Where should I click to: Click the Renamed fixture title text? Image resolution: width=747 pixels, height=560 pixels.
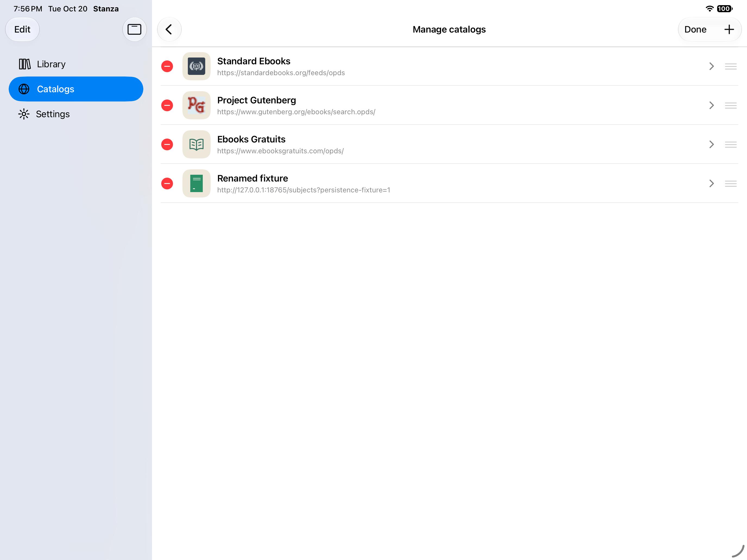[253, 178]
